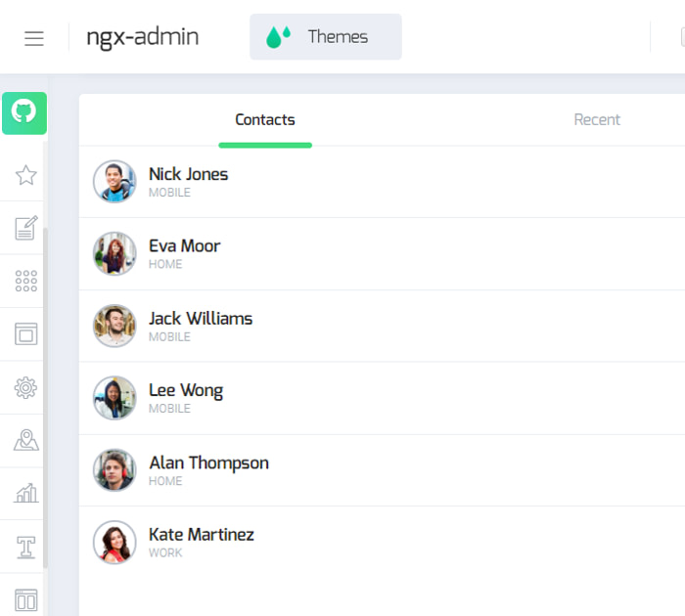Switch to the Recent tab
Screen dimensions: 685x616
tap(596, 120)
